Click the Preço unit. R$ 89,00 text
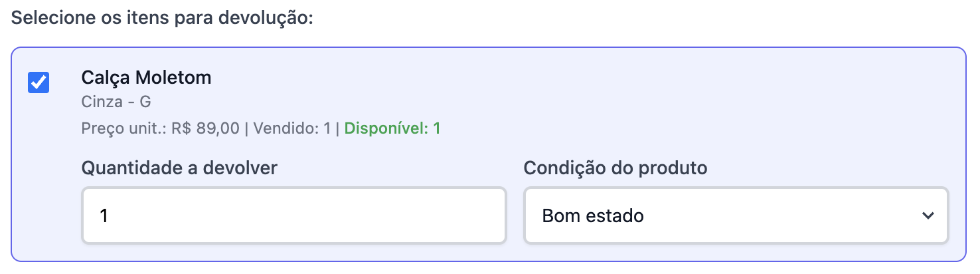This screenshot has width=980, height=274. click(x=160, y=128)
